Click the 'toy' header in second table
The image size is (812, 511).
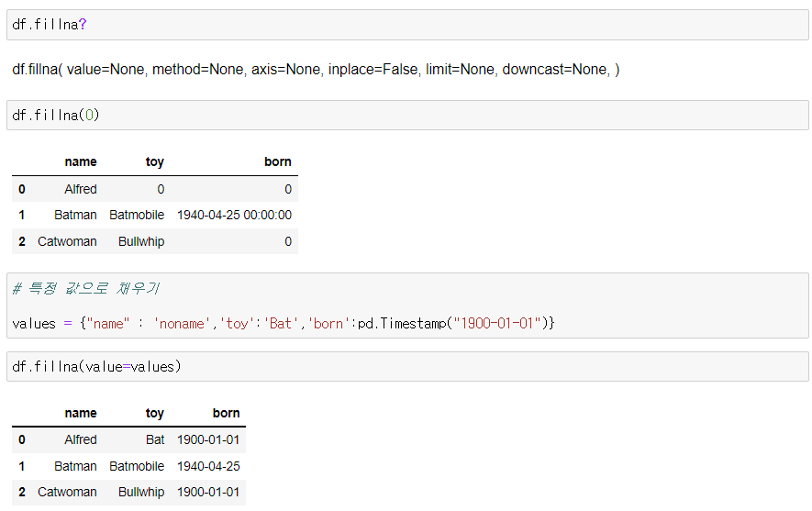tap(154, 413)
